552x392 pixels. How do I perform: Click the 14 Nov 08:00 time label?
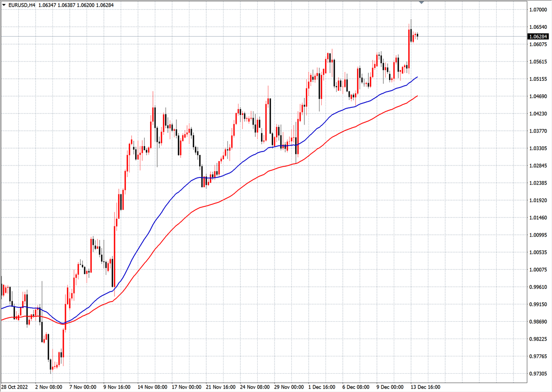click(152, 387)
